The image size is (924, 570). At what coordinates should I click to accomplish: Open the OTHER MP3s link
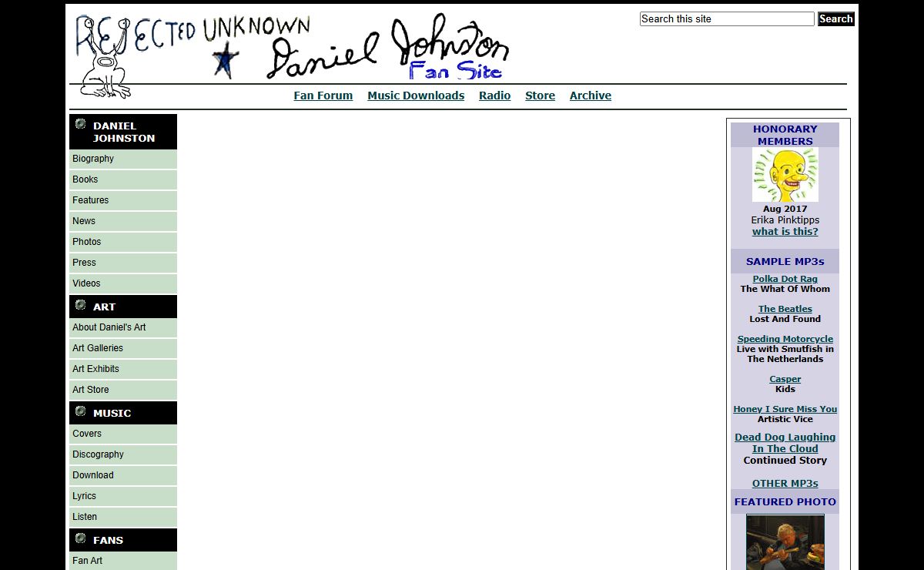785,484
